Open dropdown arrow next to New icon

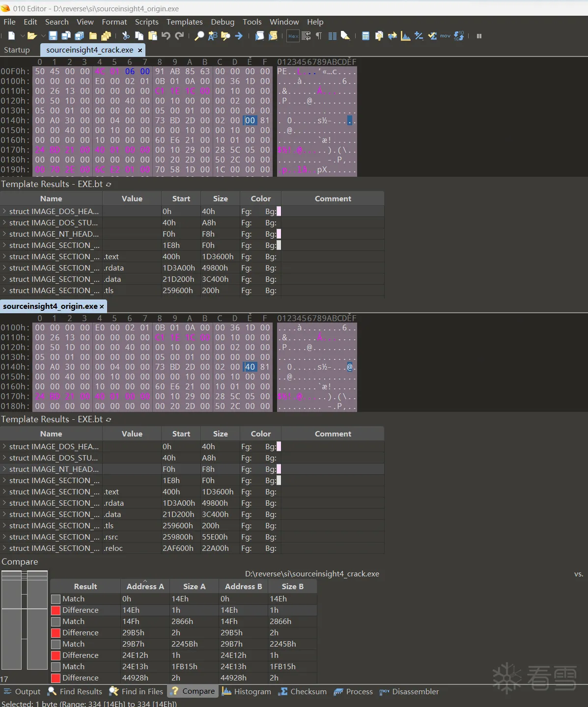coord(22,36)
